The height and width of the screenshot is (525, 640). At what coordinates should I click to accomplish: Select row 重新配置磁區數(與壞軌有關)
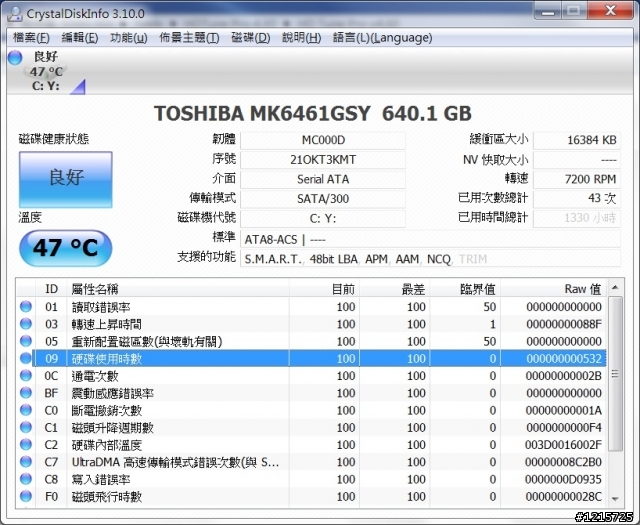coord(311,341)
